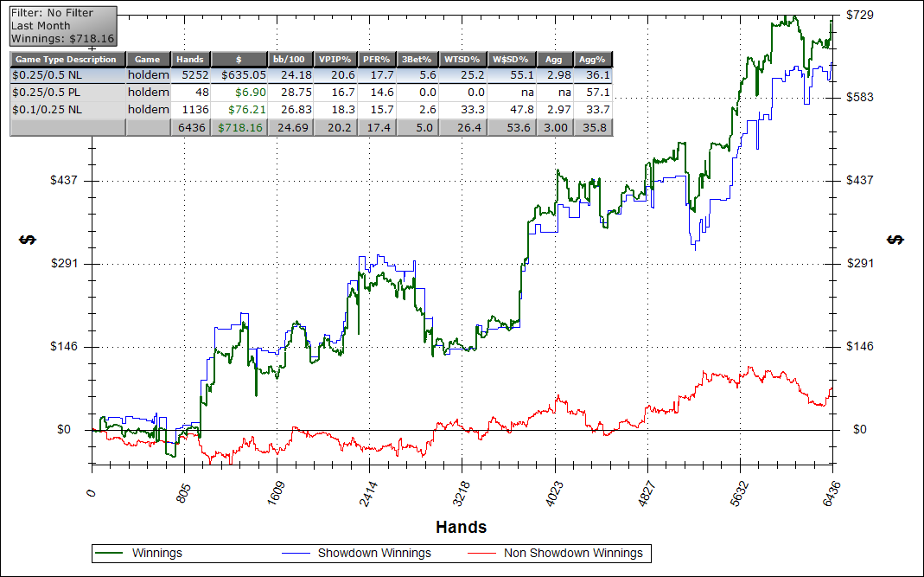Toggle Non Showdown Winnings legend entry
Screen dimensions: 924x577
(573, 553)
